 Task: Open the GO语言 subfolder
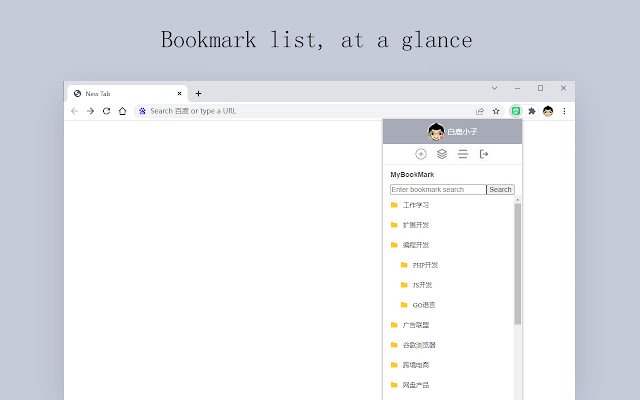(424, 305)
